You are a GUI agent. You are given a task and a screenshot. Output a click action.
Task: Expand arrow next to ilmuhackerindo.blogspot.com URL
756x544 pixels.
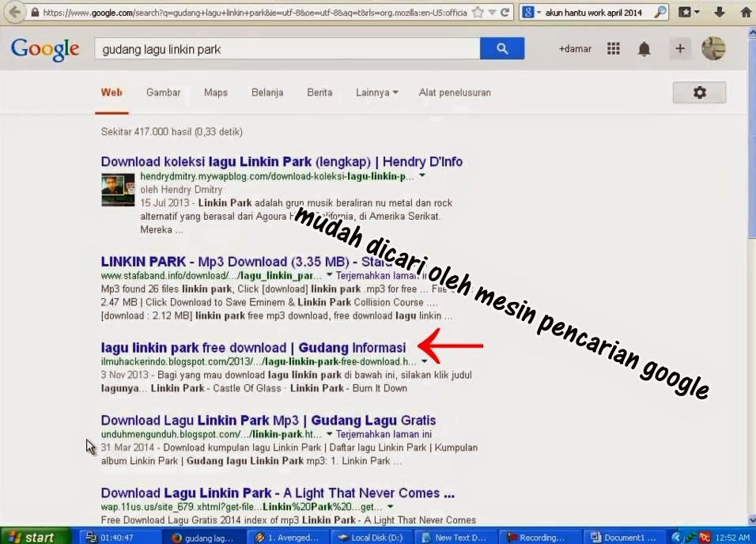tap(425, 361)
